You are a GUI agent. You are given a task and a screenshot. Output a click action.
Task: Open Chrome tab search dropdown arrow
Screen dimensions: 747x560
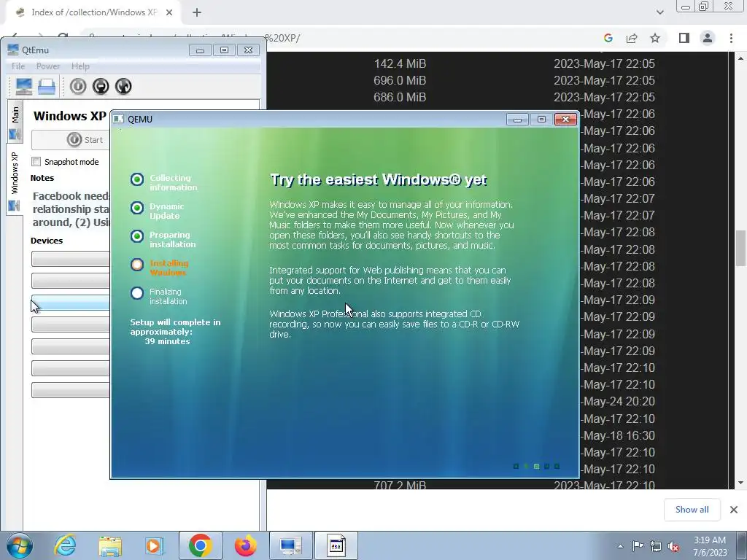tap(659, 12)
